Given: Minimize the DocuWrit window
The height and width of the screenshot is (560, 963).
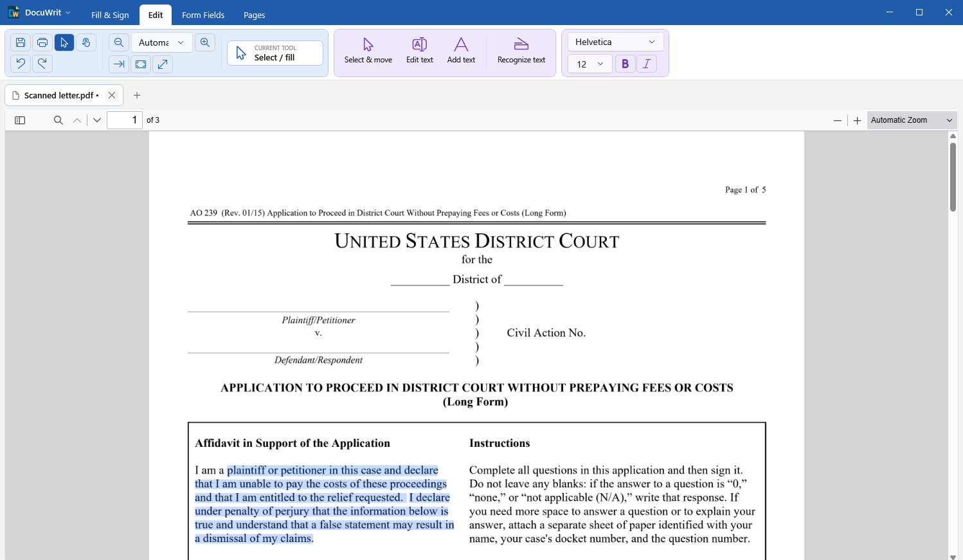Looking at the screenshot, I should click(x=890, y=12).
